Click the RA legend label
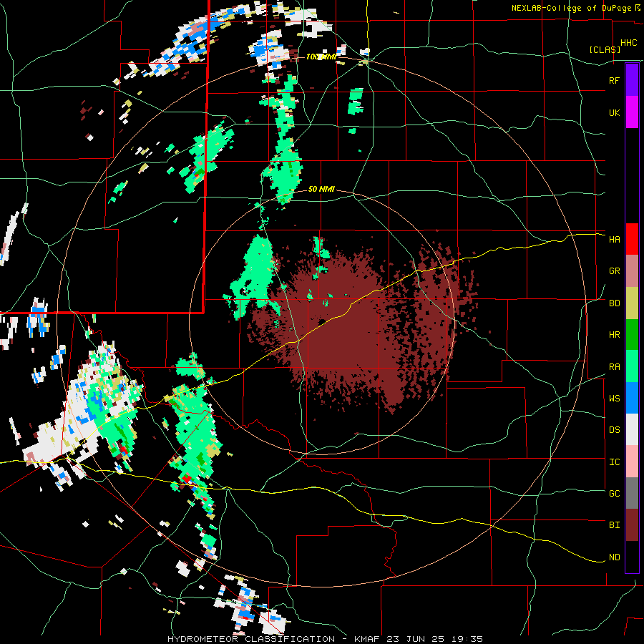The image size is (644, 644). [x=614, y=367]
